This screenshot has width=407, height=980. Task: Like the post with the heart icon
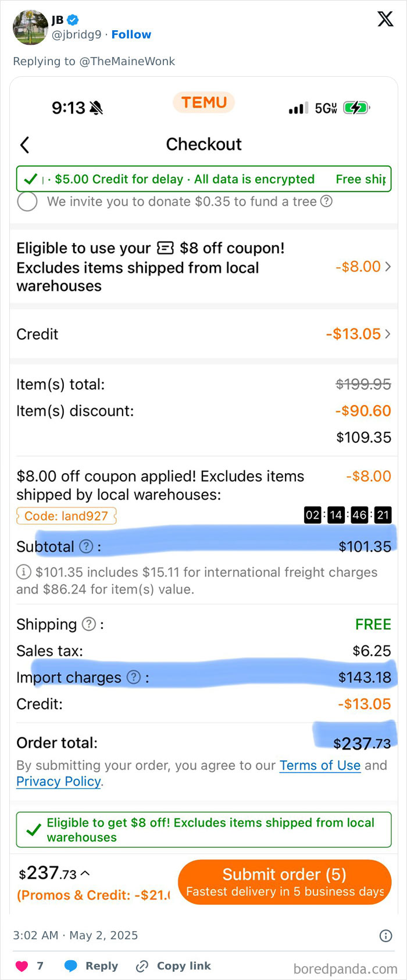point(22,966)
